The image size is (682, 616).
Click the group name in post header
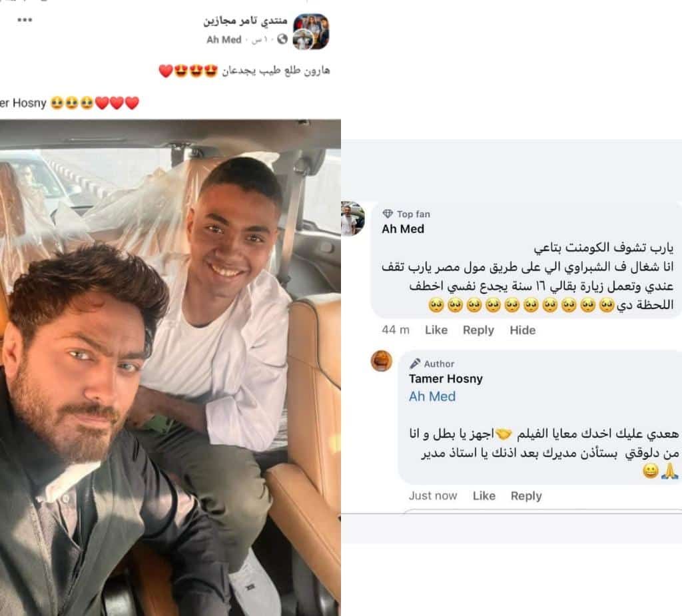245,21
